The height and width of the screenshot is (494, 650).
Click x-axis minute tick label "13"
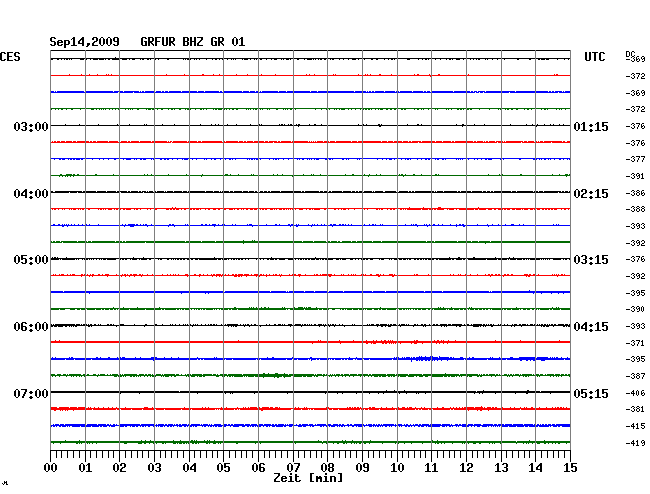pyautogui.click(x=501, y=468)
